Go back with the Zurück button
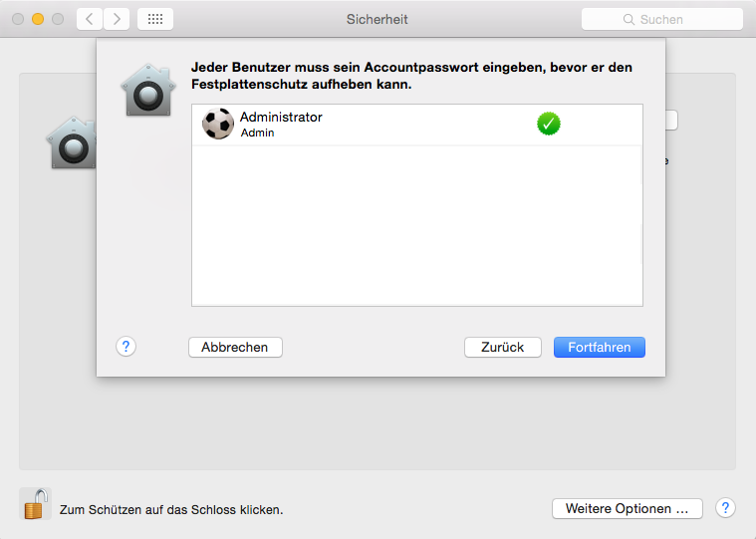The width and height of the screenshot is (756, 539). tap(502, 347)
